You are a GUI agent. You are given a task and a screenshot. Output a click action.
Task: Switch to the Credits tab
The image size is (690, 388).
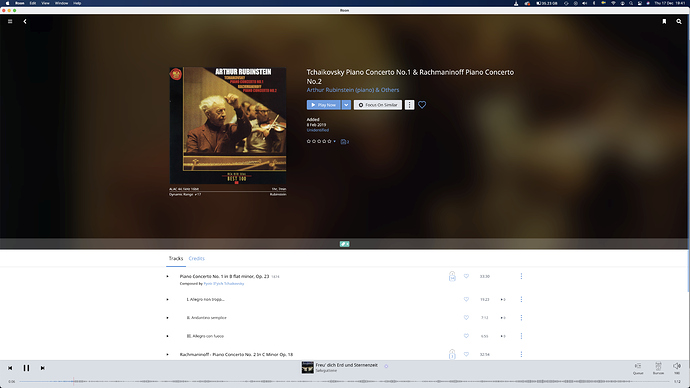coord(196,258)
